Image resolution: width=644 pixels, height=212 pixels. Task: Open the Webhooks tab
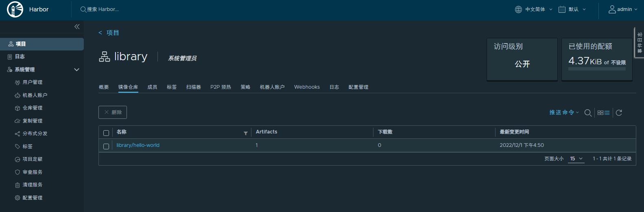click(307, 87)
